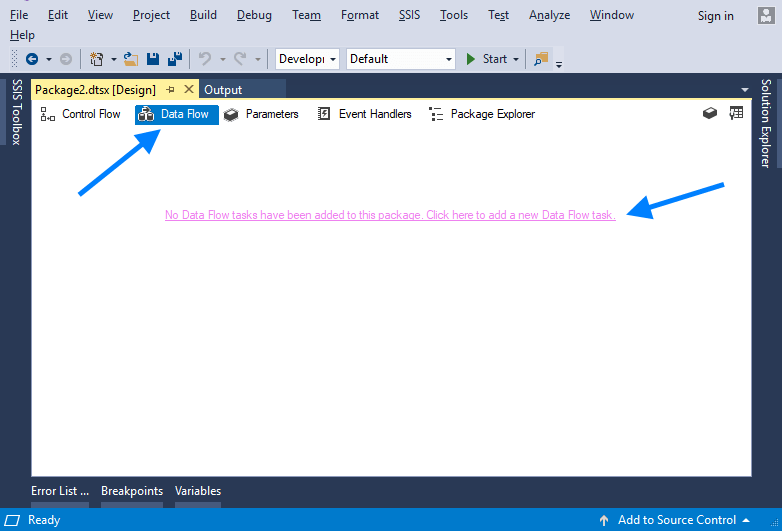782x531 pixels.
Task: Click the Open File folder icon
Action: 130,59
